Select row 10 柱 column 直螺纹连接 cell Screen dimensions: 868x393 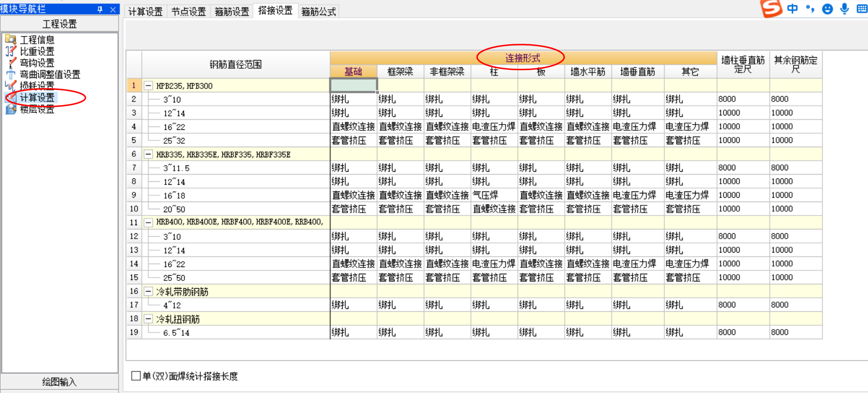click(x=494, y=209)
